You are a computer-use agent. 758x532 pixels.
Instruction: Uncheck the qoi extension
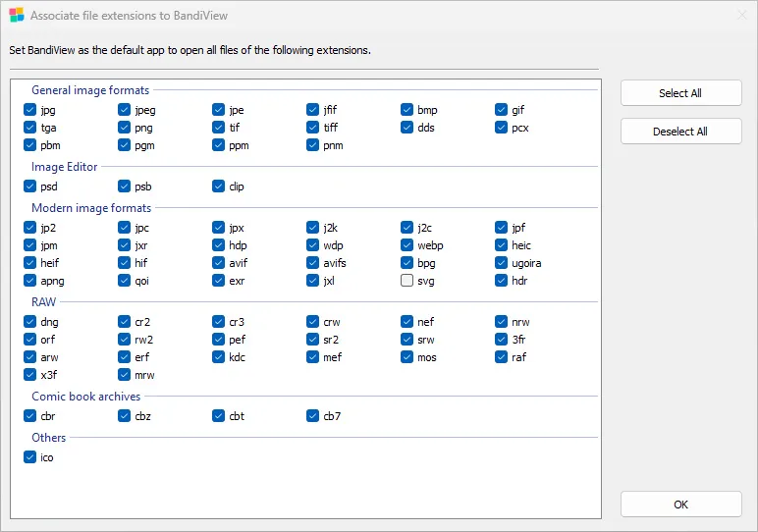point(125,281)
